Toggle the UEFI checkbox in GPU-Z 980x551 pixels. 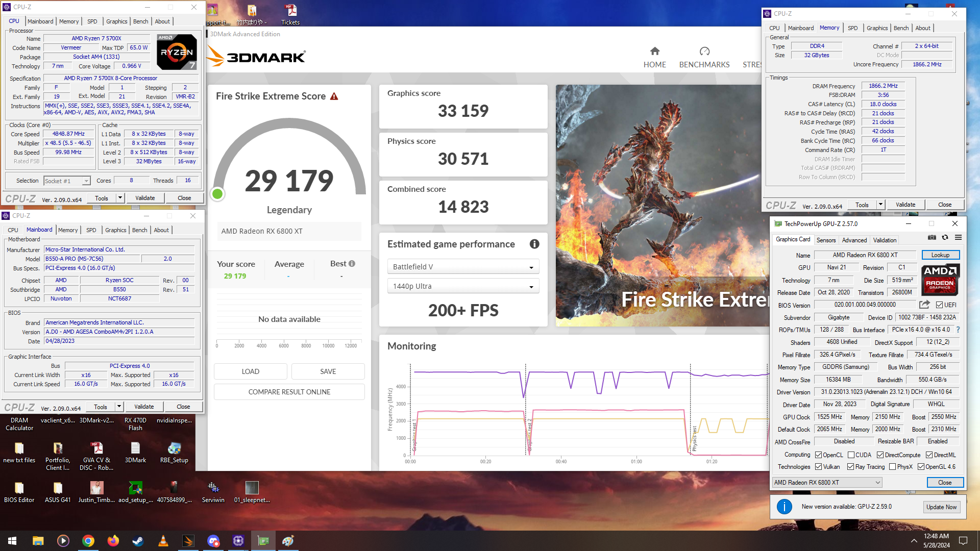[939, 305]
